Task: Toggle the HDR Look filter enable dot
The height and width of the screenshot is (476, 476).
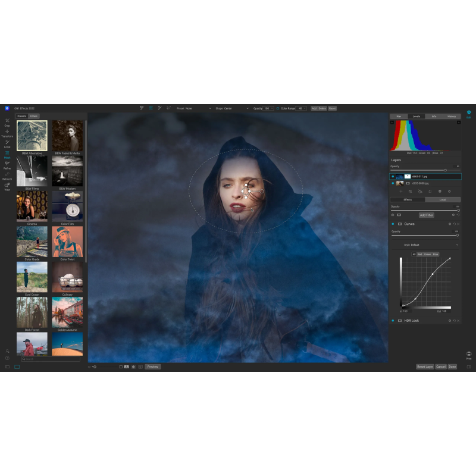Action: click(393, 321)
